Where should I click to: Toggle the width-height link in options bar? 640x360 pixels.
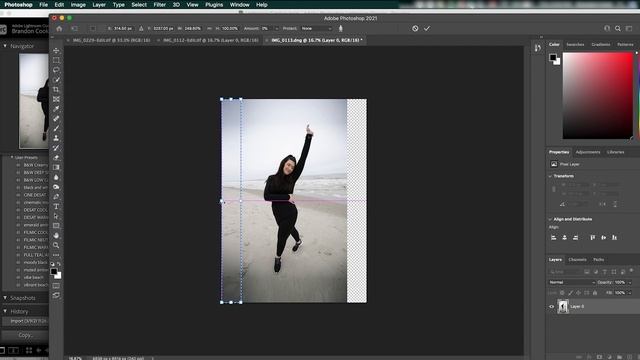(x=209, y=29)
